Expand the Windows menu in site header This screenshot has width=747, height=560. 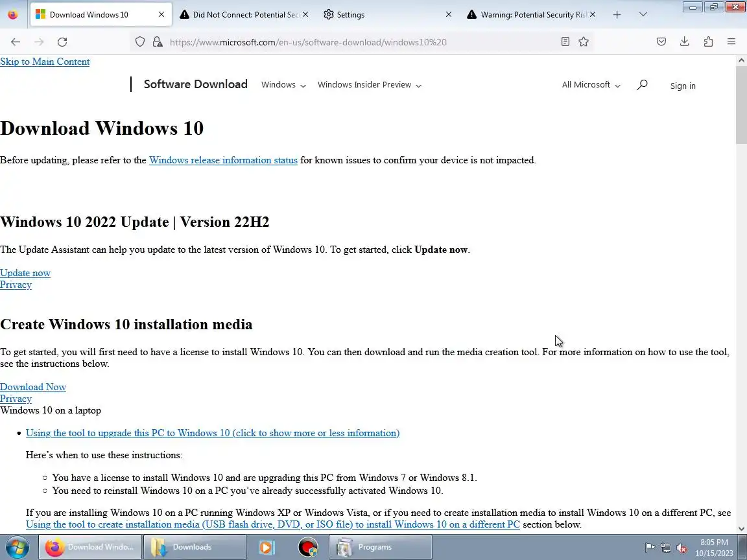[283, 85]
